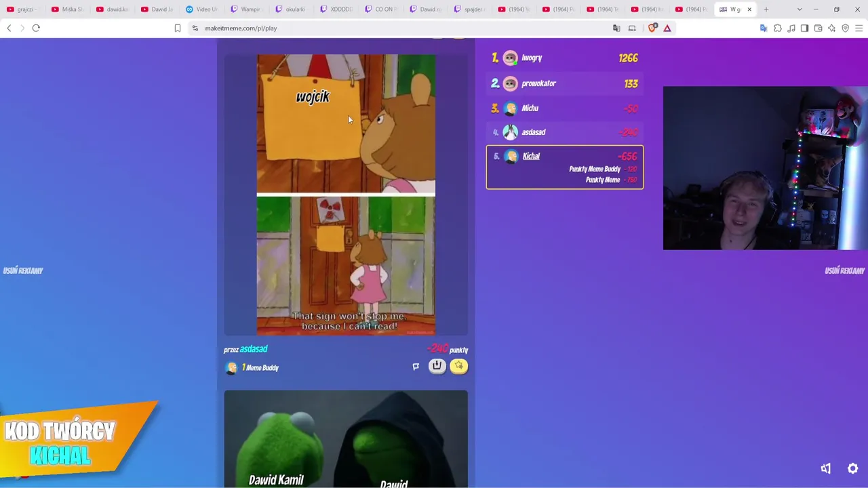Click the Michu player avatar
Image resolution: width=868 pixels, height=488 pixels.
pos(510,108)
